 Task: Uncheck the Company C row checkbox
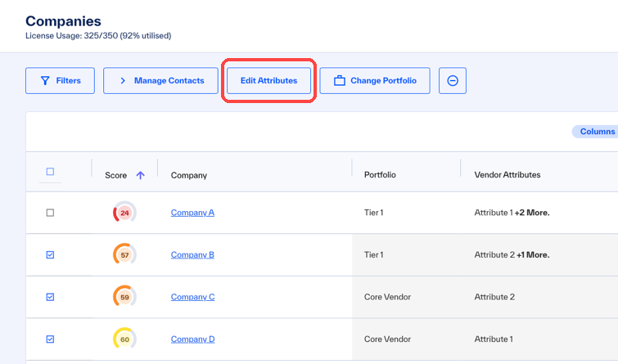[x=50, y=297]
